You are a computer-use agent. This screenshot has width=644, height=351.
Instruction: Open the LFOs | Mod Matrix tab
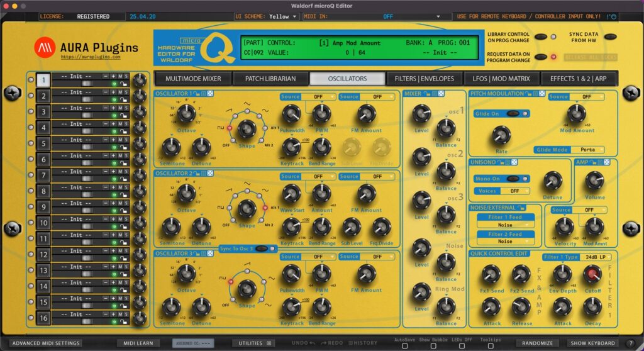pyautogui.click(x=501, y=79)
